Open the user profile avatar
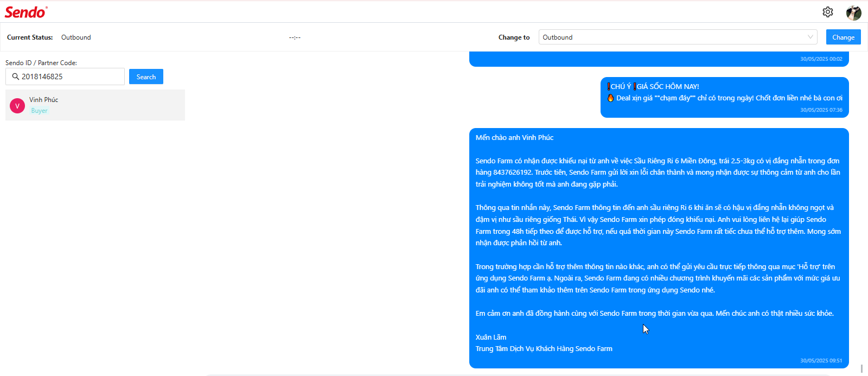The image size is (868, 376). [x=853, y=12]
